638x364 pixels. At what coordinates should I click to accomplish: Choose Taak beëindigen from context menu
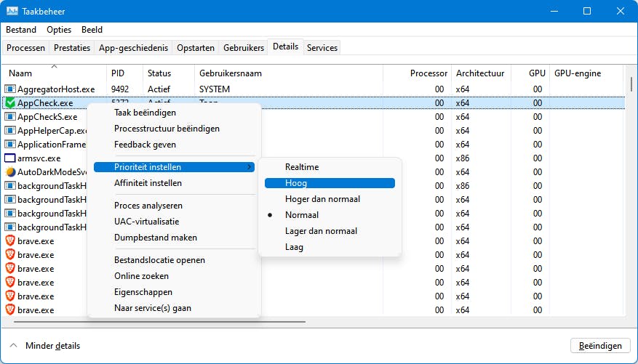coord(145,113)
